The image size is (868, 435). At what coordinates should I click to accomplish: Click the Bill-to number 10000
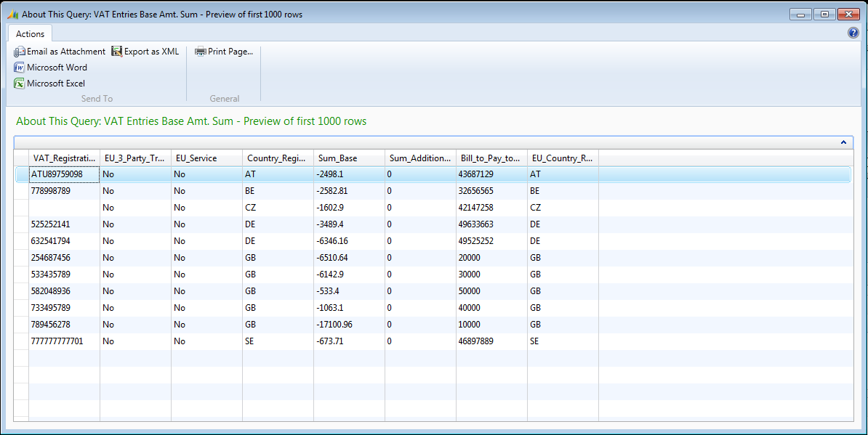tap(492, 325)
